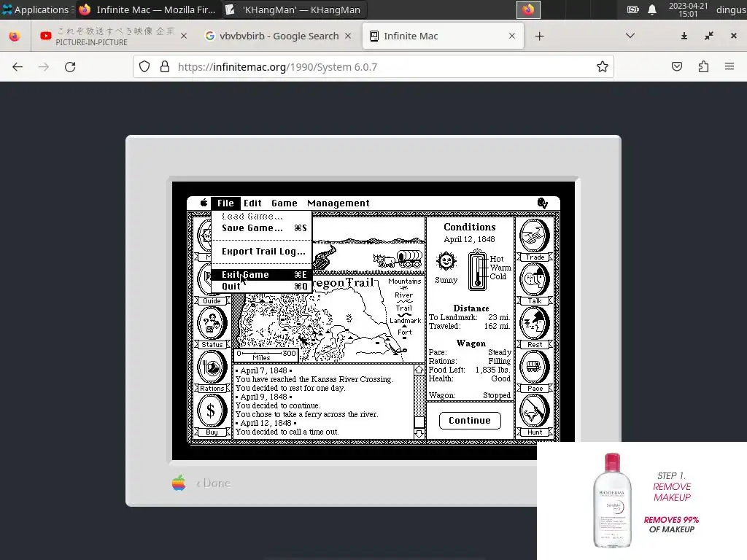Image resolution: width=747 pixels, height=560 pixels.
Task: Select the Infinite Mac tab
Action: tap(443, 36)
